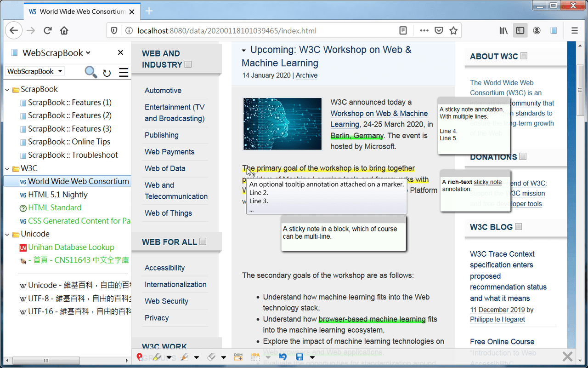
Task: Collapse the W3C folder
Action: tap(7, 169)
